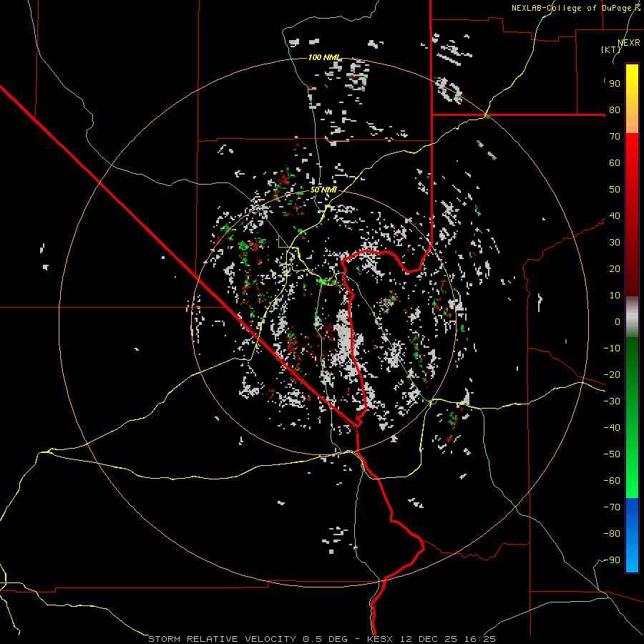
Task: Click the -20 scale value
Action: pyautogui.click(x=612, y=375)
